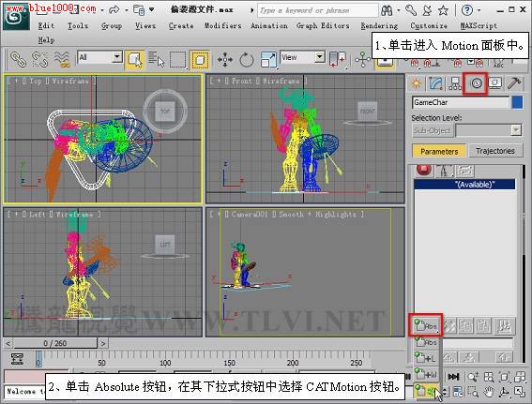Image resolution: width=532 pixels, height=404 pixels.
Task: Open the Utilities panel hammer tab
Action: pos(514,83)
